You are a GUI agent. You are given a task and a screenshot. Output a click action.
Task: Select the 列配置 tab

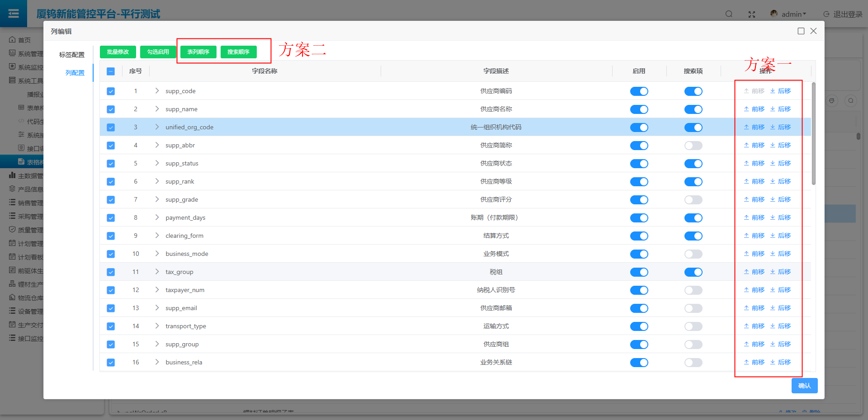point(75,73)
